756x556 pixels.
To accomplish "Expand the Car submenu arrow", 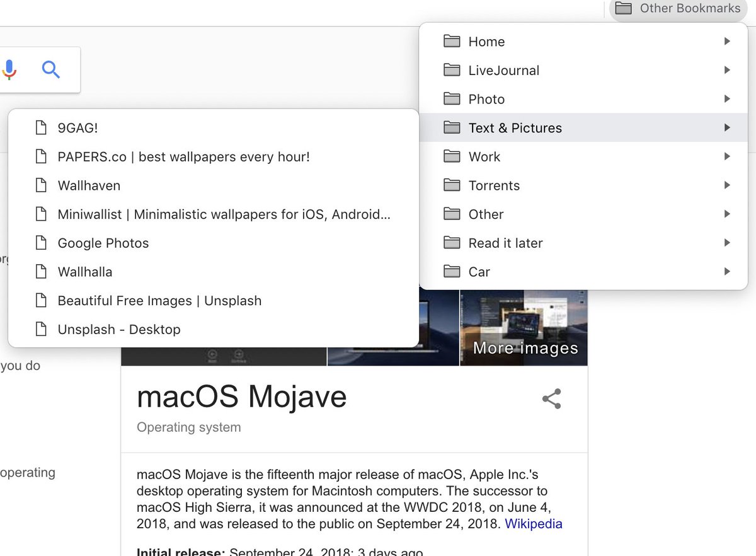I will [727, 272].
